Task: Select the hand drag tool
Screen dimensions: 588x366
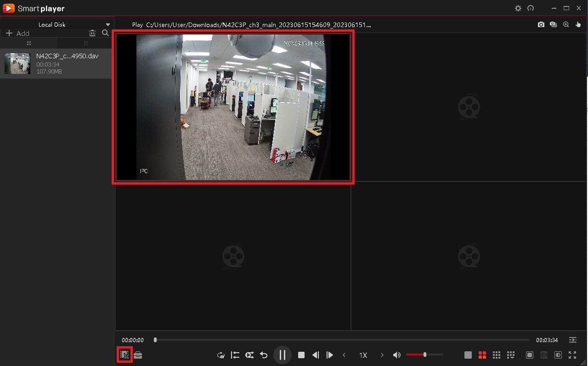Action: click(x=578, y=24)
